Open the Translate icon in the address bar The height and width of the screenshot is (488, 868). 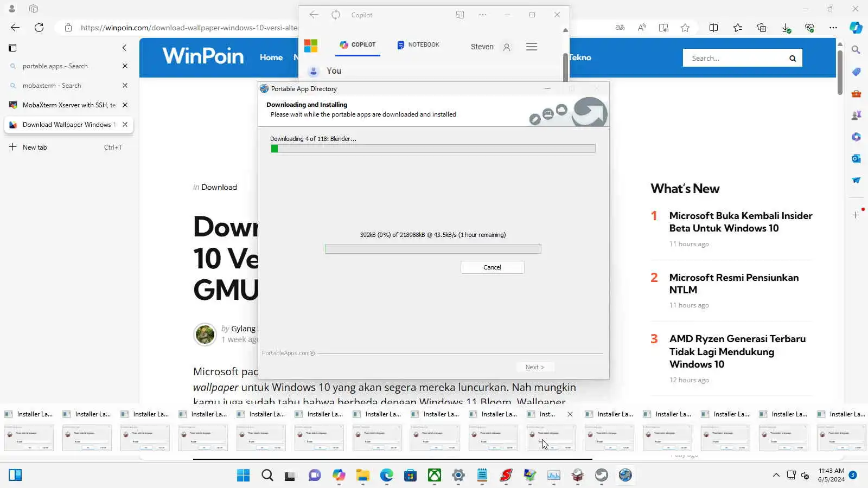pyautogui.click(x=620, y=28)
